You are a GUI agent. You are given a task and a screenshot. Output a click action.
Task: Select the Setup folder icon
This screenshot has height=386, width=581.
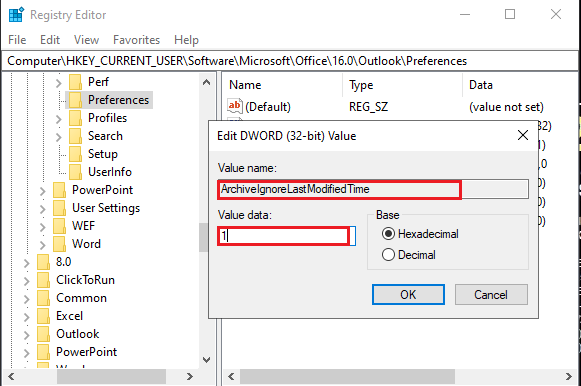pos(75,154)
